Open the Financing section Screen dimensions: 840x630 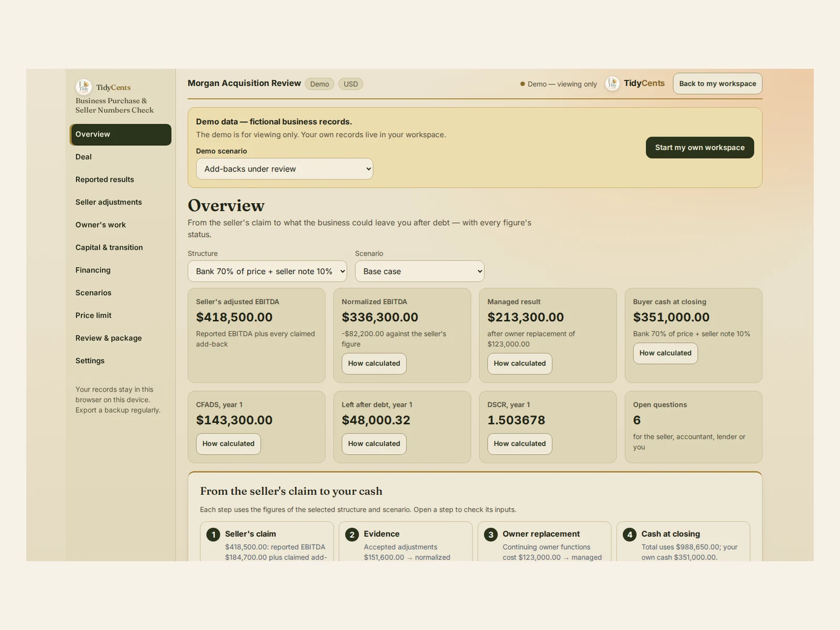(120, 270)
